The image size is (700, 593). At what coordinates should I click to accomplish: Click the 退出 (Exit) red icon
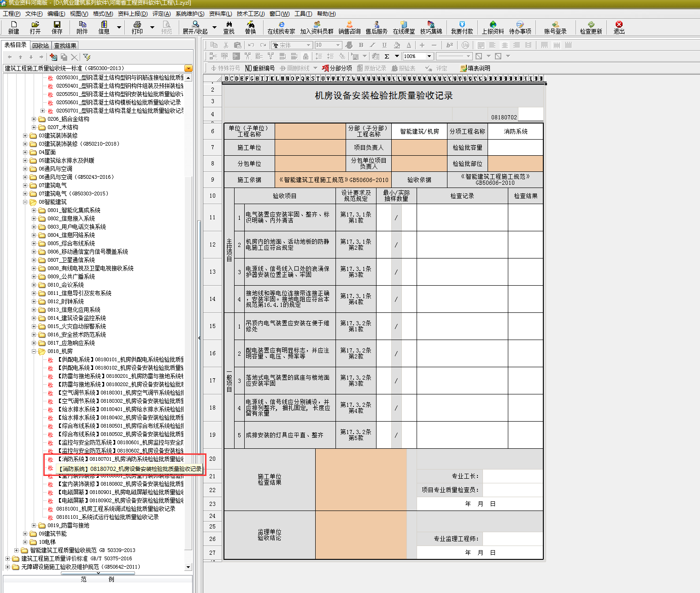click(619, 28)
